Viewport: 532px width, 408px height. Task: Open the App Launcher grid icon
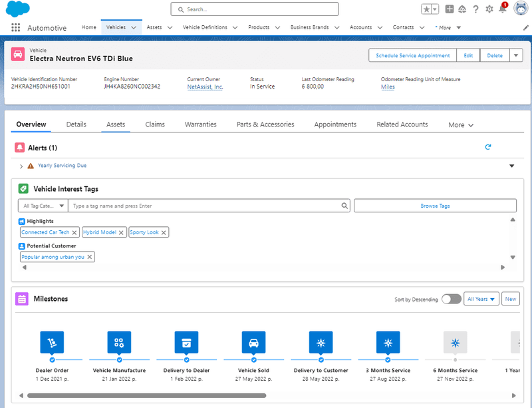15,27
